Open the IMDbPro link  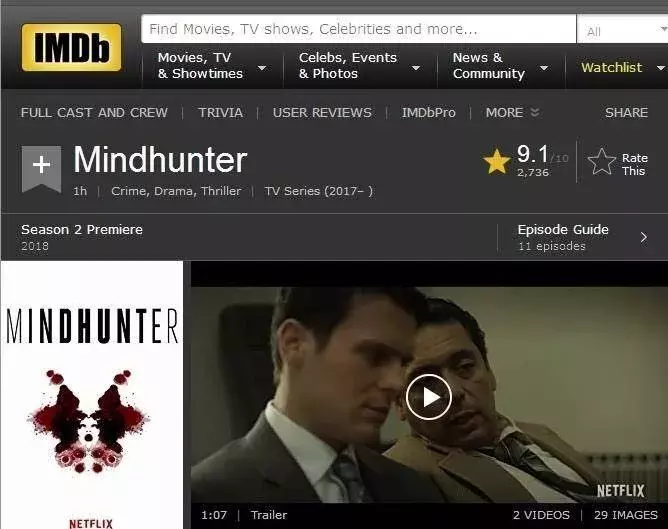pos(429,112)
